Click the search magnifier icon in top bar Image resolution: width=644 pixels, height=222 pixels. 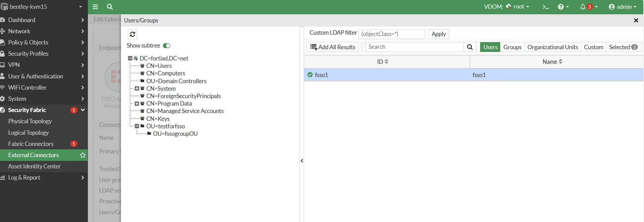coord(110,7)
